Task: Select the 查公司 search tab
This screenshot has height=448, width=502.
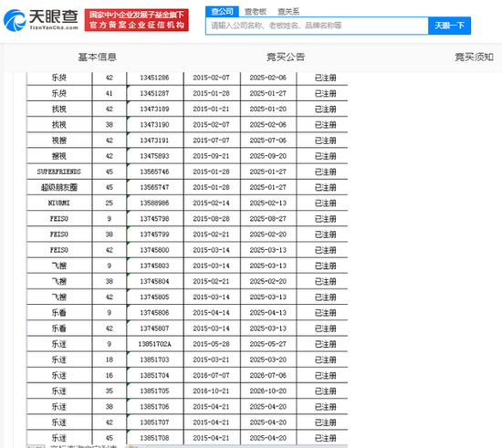Action: click(x=222, y=12)
